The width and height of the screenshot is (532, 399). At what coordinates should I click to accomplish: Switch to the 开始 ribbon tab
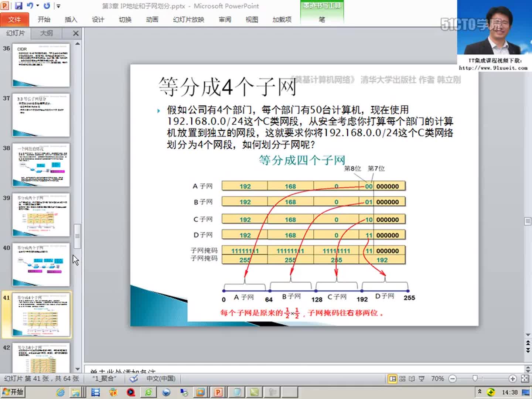(x=44, y=20)
